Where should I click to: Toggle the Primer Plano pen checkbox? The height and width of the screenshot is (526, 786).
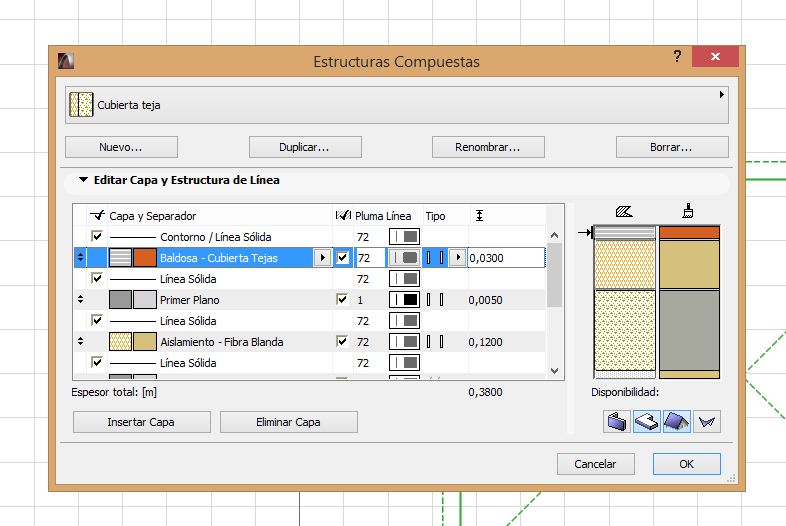coord(343,300)
